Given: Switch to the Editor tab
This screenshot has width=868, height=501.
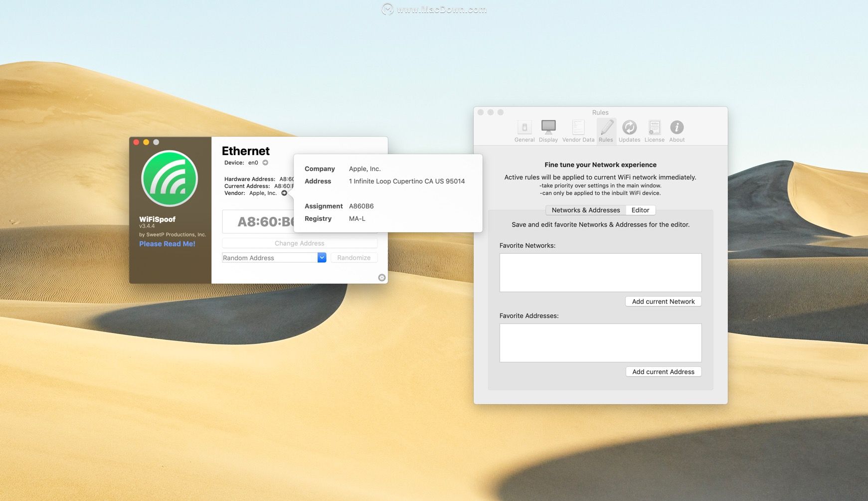Looking at the screenshot, I should (x=640, y=210).
